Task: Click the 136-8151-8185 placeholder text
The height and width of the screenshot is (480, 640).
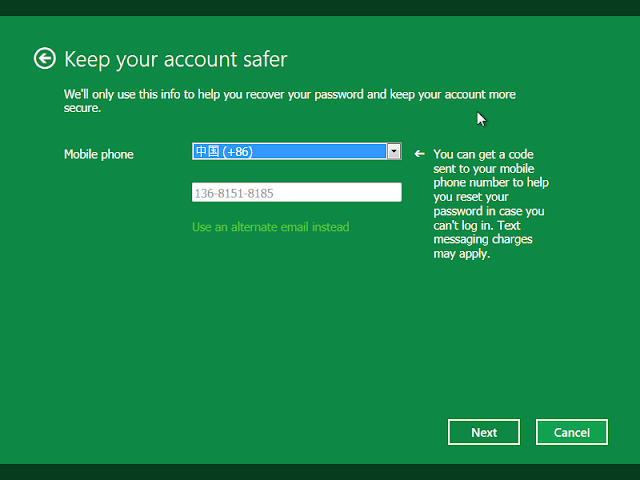Action: [x=233, y=192]
